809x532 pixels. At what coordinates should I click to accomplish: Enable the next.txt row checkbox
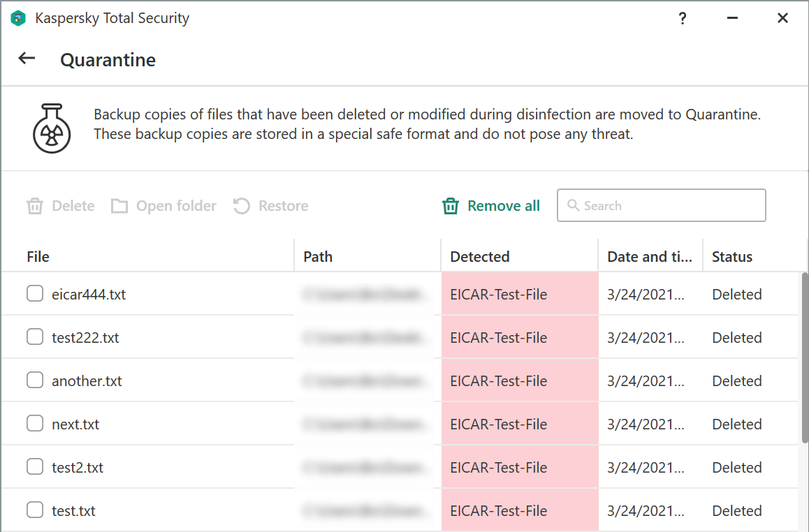(35, 424)
